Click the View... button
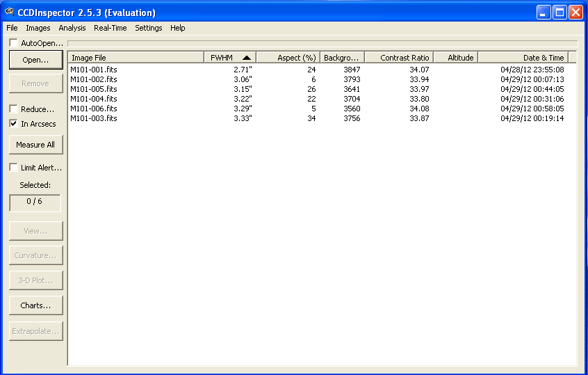588x375 pixels. pos(36,231)
